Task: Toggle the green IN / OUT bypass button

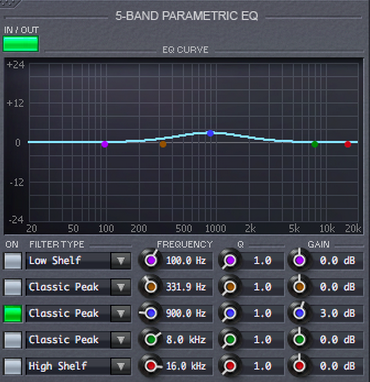Action: coord(21,44)
